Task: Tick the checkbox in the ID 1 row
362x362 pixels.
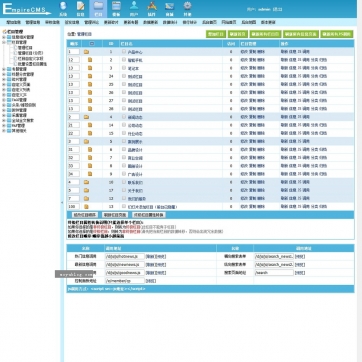Action: 124,52
